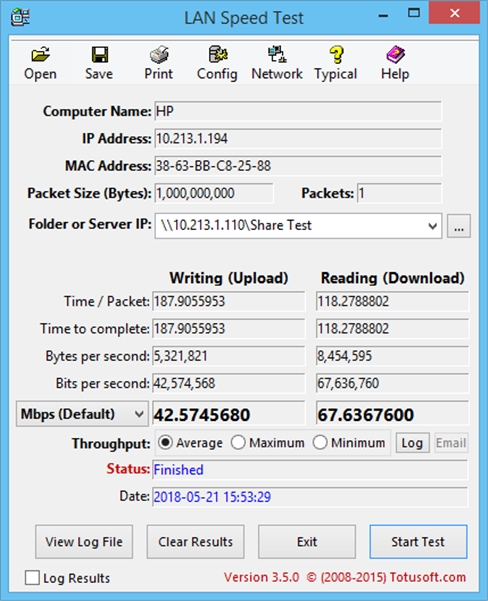Open the Help book icon
488x601 pixels.
click(x=395, y=55)
